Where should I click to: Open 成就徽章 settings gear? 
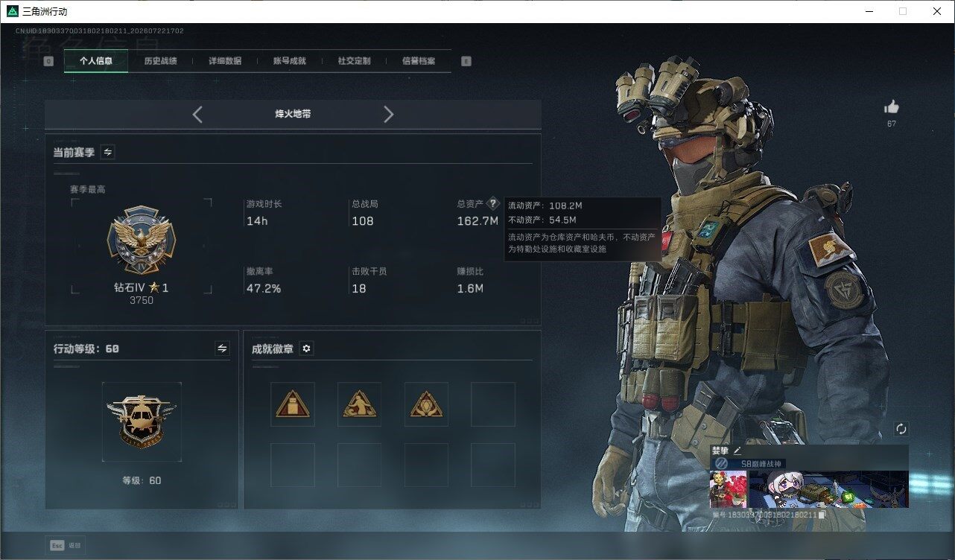click(306, 349)
